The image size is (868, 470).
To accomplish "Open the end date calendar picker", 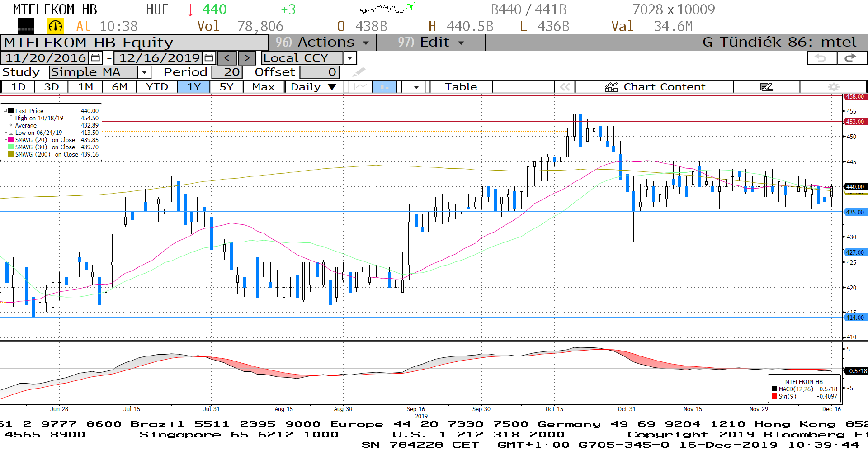I will (209, 58).
